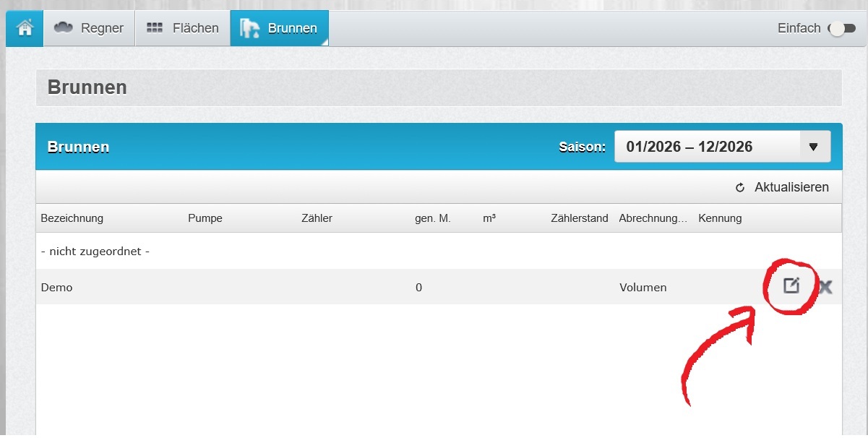
Task: Select the "- nicht zugeordnet -" group row
Action: point(95,252)
